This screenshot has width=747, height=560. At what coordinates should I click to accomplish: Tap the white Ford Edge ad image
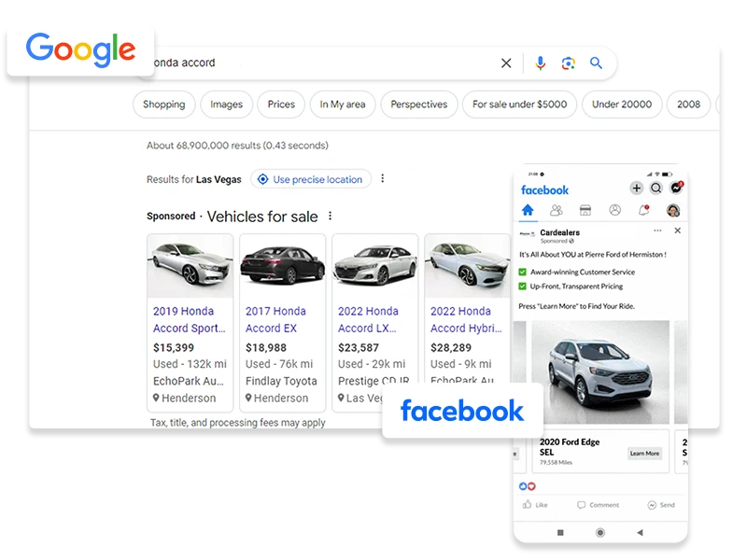[600, 371]
